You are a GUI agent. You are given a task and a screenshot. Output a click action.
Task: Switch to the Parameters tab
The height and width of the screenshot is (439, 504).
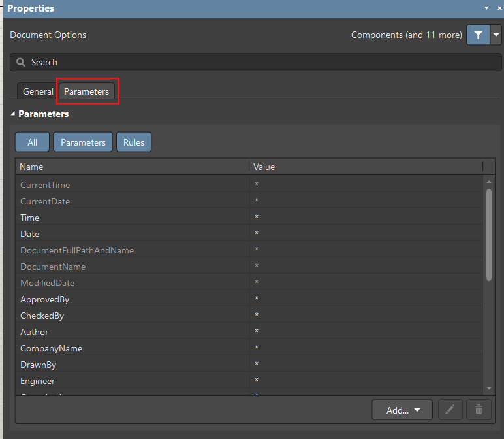[86, 91]
